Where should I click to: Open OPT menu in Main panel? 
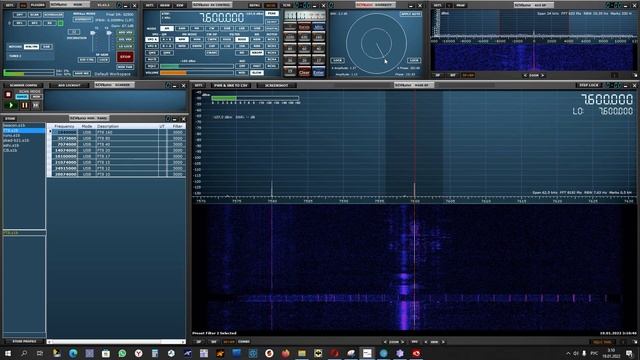coord(19,15)
